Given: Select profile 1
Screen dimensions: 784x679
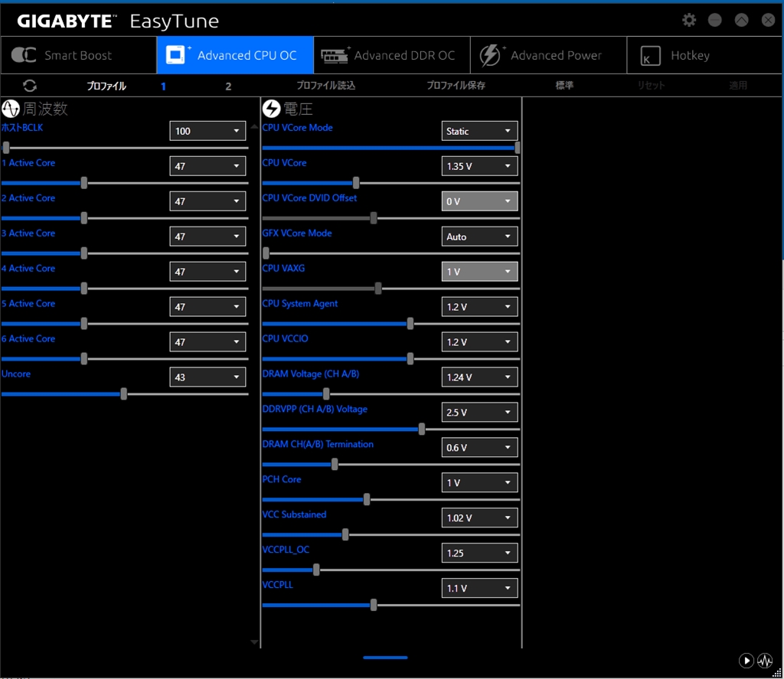Looking at the screenshot, I should pos(163,86).
